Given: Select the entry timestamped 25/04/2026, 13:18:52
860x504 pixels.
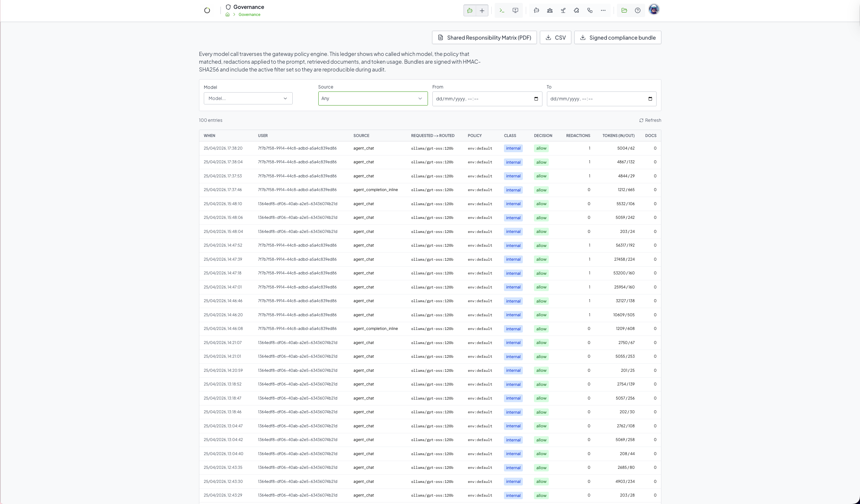Looking at the screenshot, I should coord(430,384).
